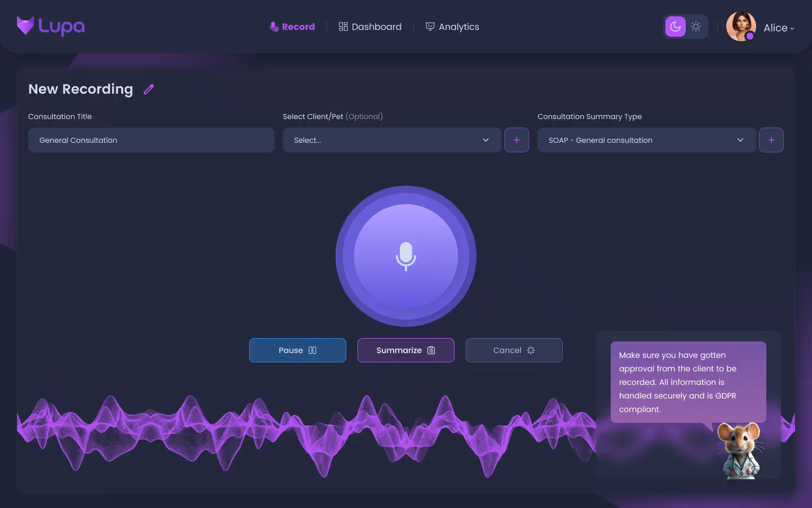The width and height of the screenshot is (812, 508).
Task: Add new summary type with plus button
Action: (x=771, y=140)
